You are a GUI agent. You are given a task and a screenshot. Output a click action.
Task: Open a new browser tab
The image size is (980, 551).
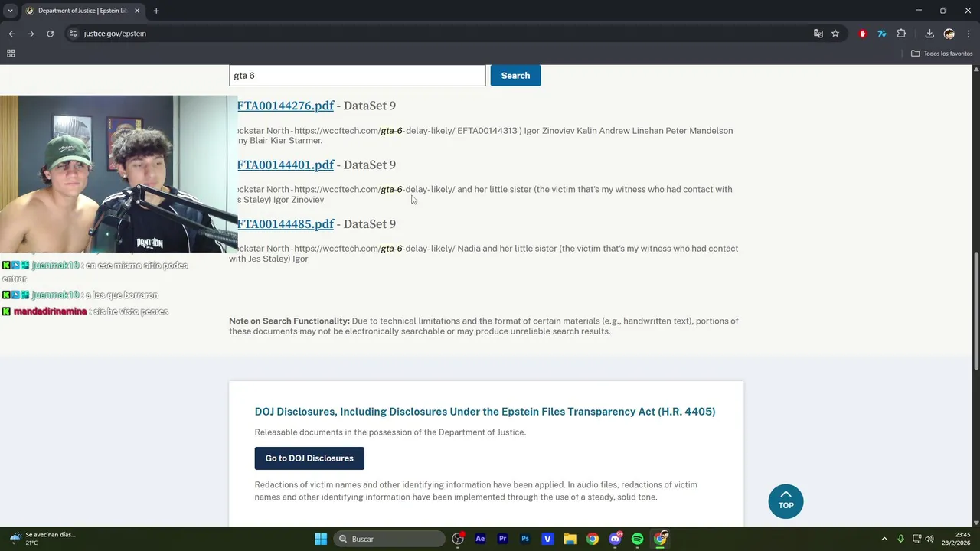pyautogui.click(x=156, y=11)
